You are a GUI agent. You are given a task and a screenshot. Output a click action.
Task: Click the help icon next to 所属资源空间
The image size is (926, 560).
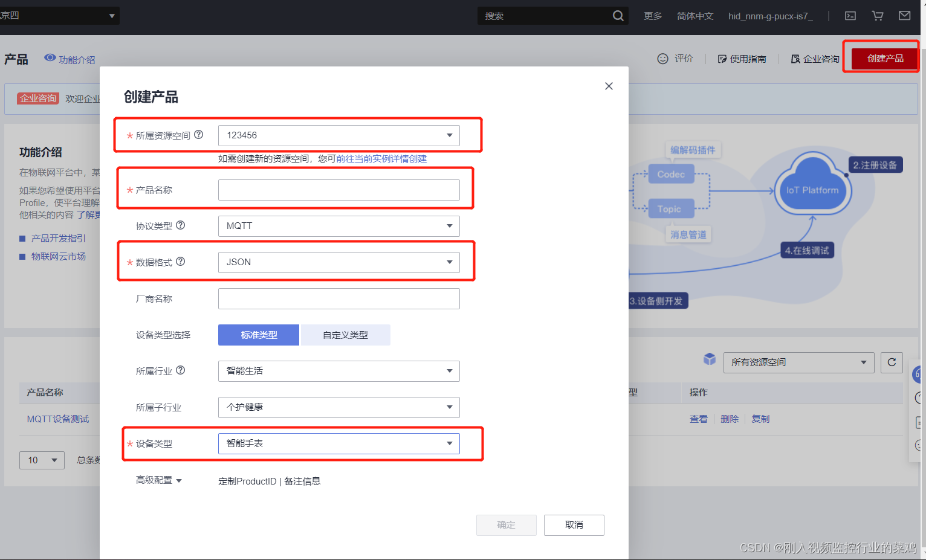click(x=198, y=135)
